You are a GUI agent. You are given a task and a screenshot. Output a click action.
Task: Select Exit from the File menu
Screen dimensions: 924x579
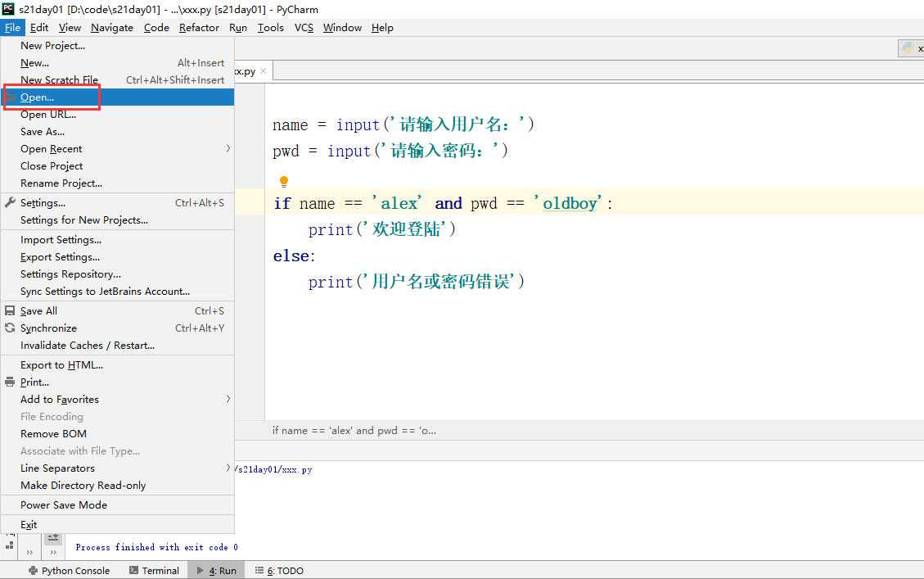coord(117,524)
